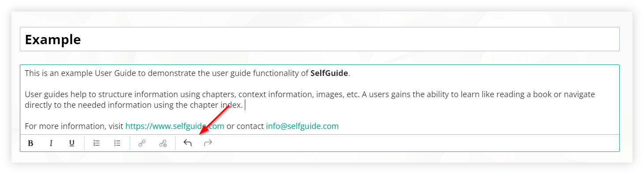Click the text 'For more information, visit'
The height and width of the screenshot is (174, 644).
pos(74,126)
